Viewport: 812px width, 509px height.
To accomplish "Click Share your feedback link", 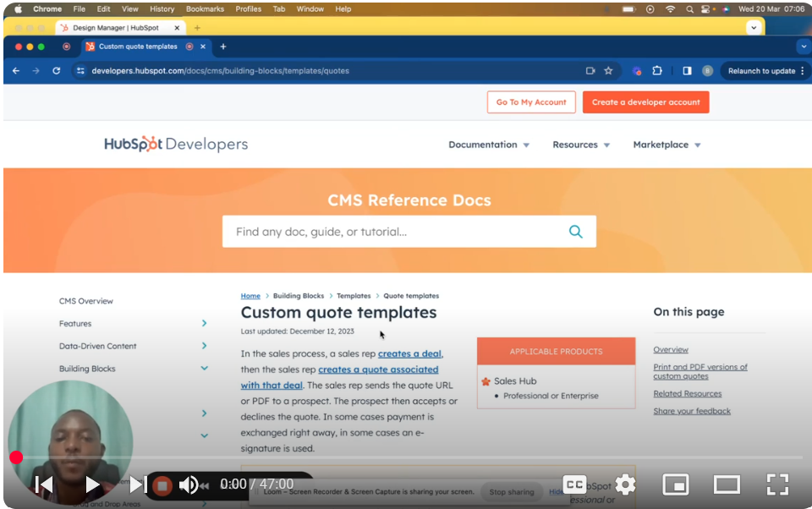I will [x=692, y=411].
